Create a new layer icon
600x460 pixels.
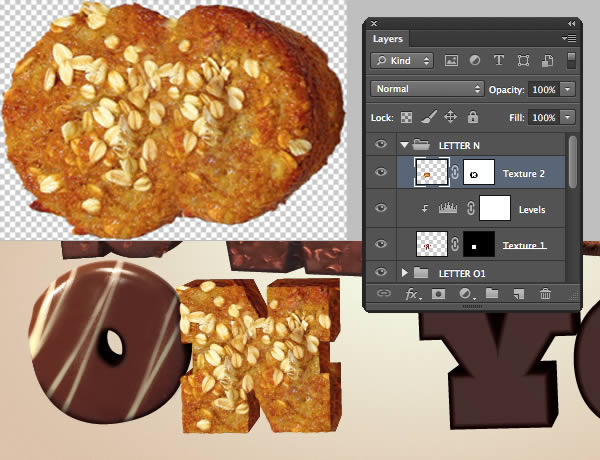point(518,294)
